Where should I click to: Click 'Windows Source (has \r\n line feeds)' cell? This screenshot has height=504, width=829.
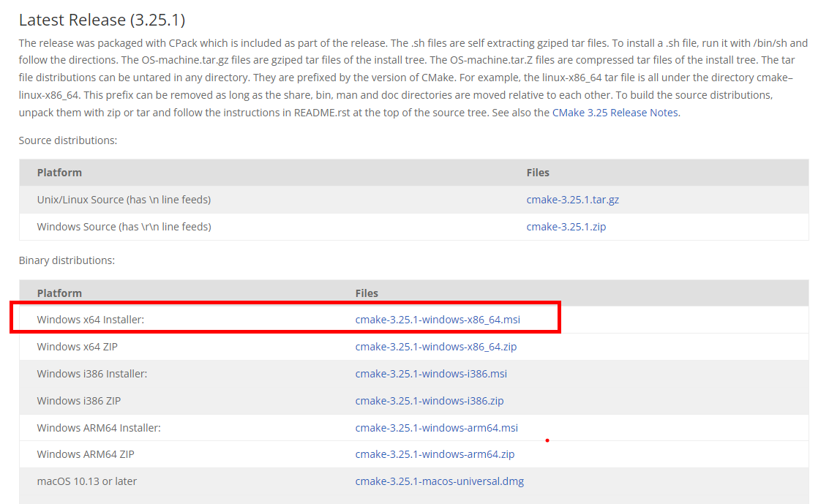pyautogui.click(x=124, y=227)
